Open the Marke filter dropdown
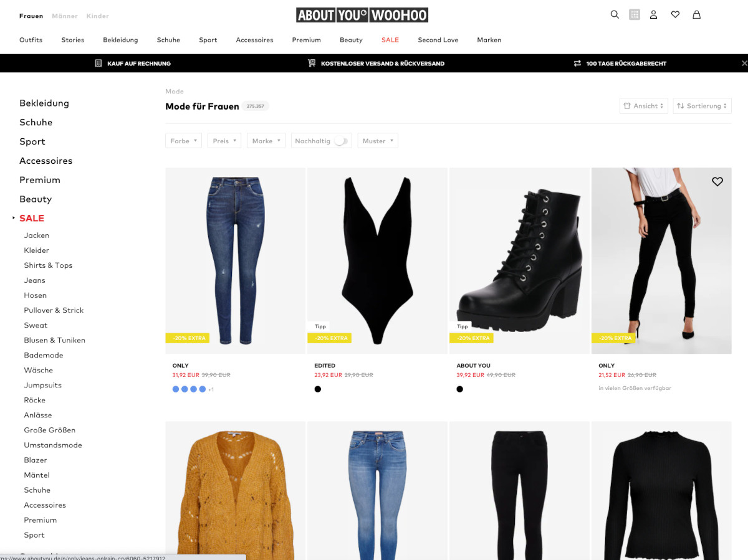 pos(266,141)
